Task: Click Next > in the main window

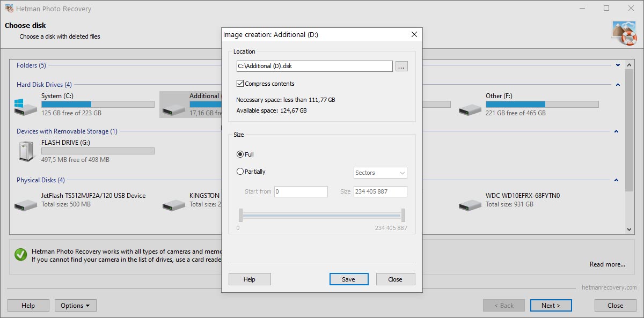Action: click(x=551, y=306)
